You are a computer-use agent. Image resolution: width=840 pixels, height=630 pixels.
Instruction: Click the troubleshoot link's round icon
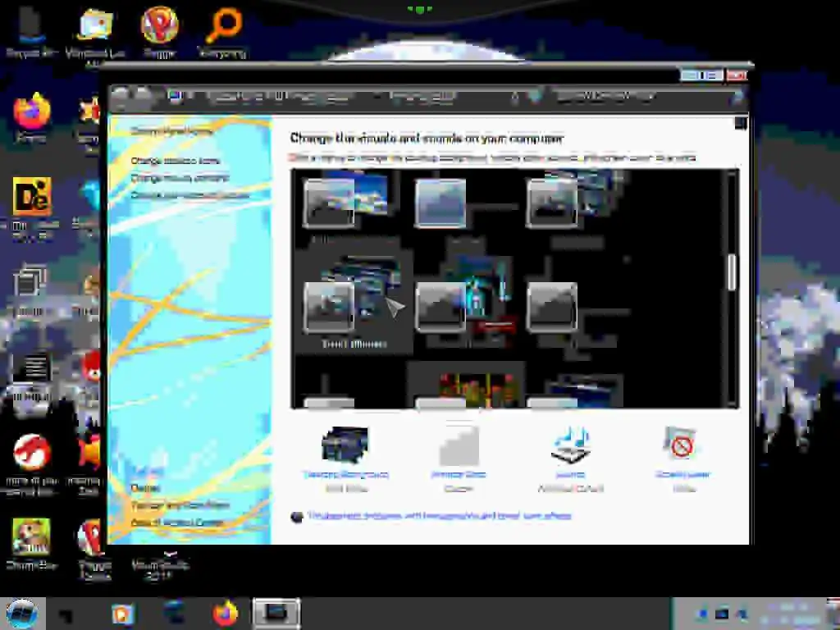(297, 517)
